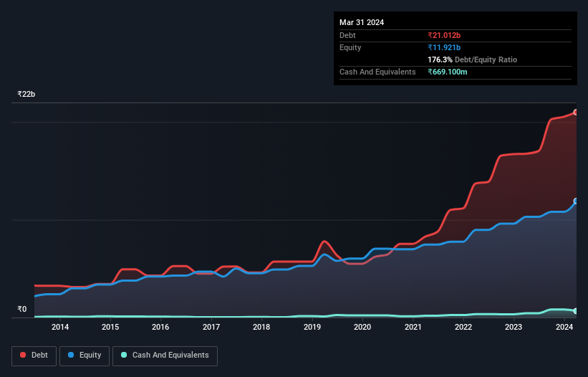Click the 2016 x-axis label
This screenshot has height=377, width=588.
pyautogui.click(x=160, y=327)
